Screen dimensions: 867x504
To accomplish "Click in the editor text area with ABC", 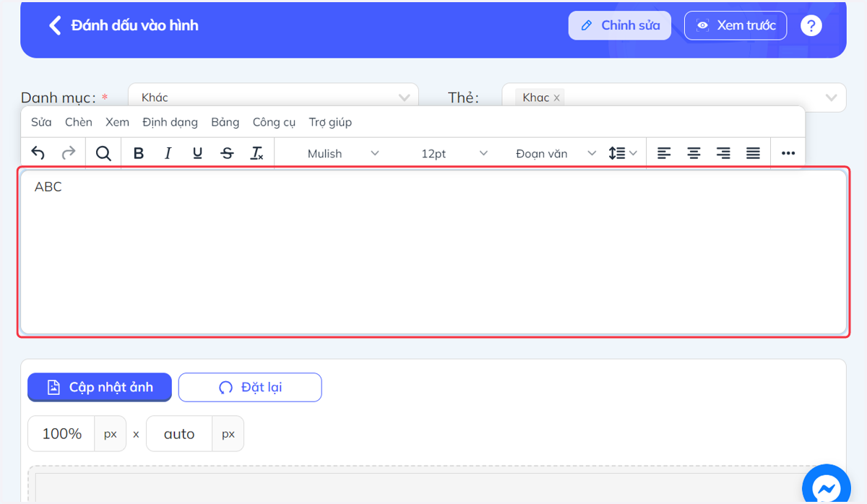I will pos(433,252).
